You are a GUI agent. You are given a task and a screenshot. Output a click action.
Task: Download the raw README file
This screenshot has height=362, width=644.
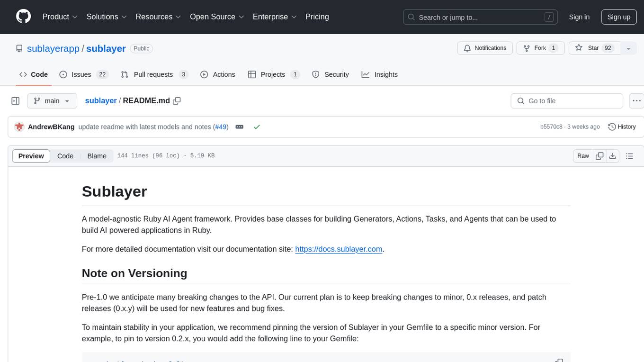pyautogui.click(x=613, y=156)
